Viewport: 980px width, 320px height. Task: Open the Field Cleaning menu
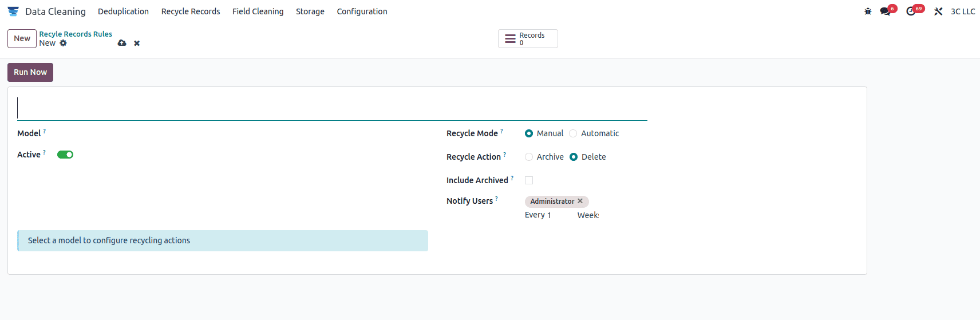pyautogui.click(x=258, y=11)
